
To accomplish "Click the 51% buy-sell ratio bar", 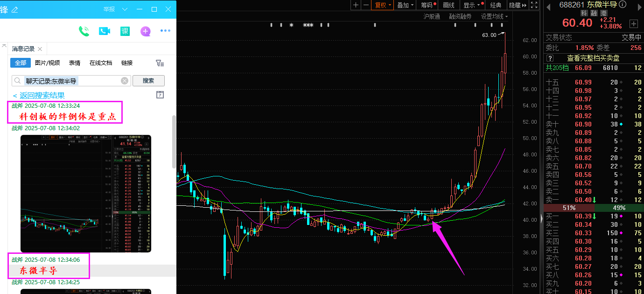I will [x=569, y=208].
